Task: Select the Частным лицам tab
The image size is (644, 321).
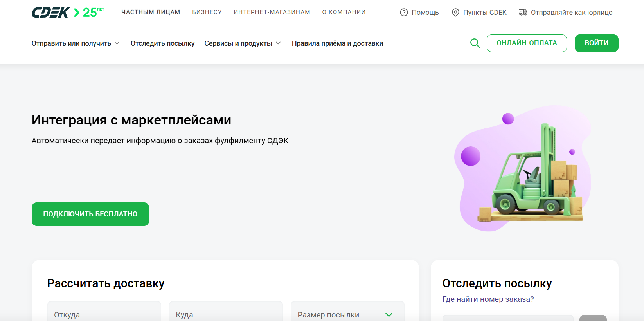Action: 151,12
